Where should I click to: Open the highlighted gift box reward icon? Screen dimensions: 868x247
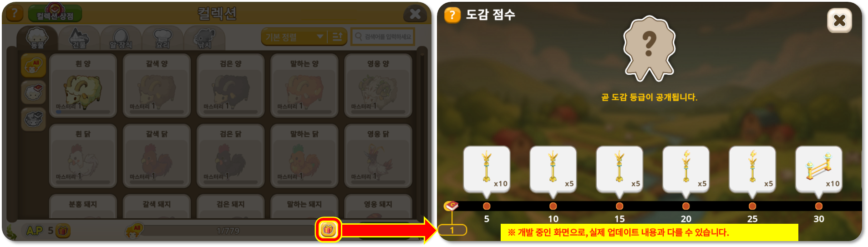pyautogui.click(x=328, y=230)
